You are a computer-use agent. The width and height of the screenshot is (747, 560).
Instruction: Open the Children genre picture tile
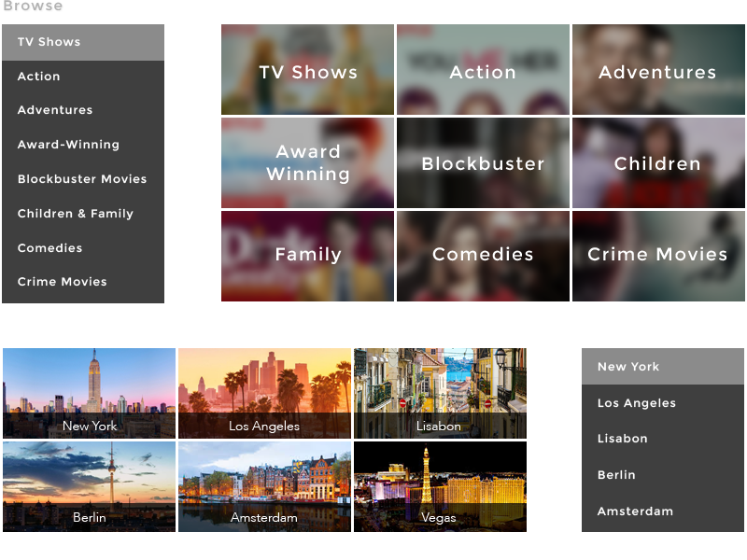click(x=657, y=162)
